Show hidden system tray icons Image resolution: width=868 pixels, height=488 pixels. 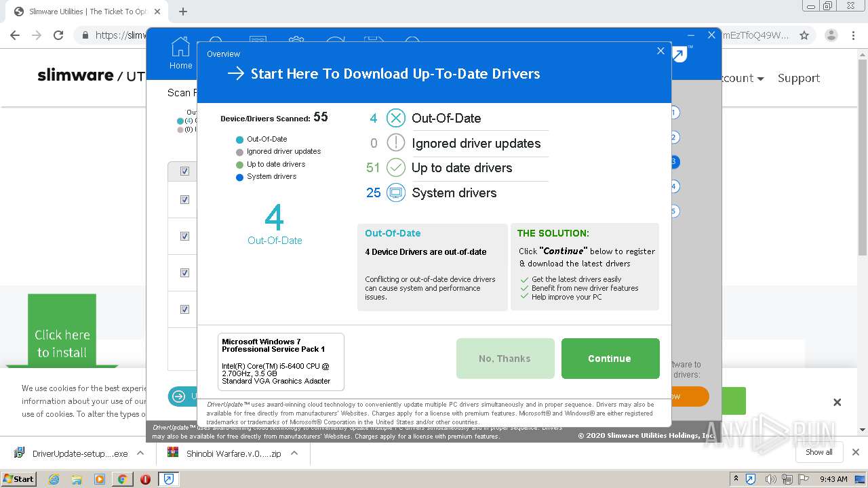tap(736, 479)
